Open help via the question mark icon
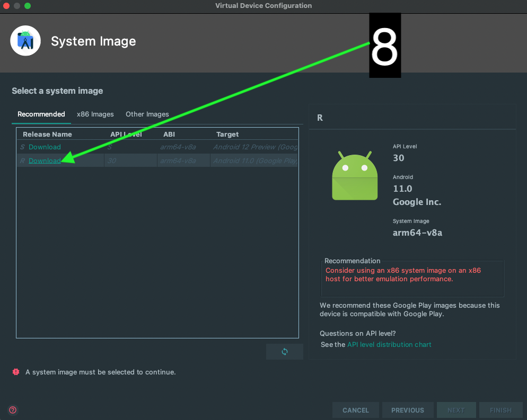 (x=13, y=410)
